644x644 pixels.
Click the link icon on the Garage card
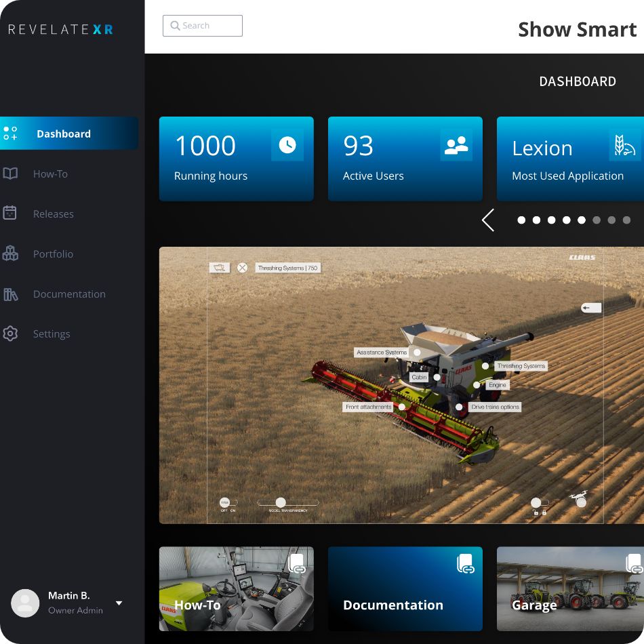[x=634, y=563]
